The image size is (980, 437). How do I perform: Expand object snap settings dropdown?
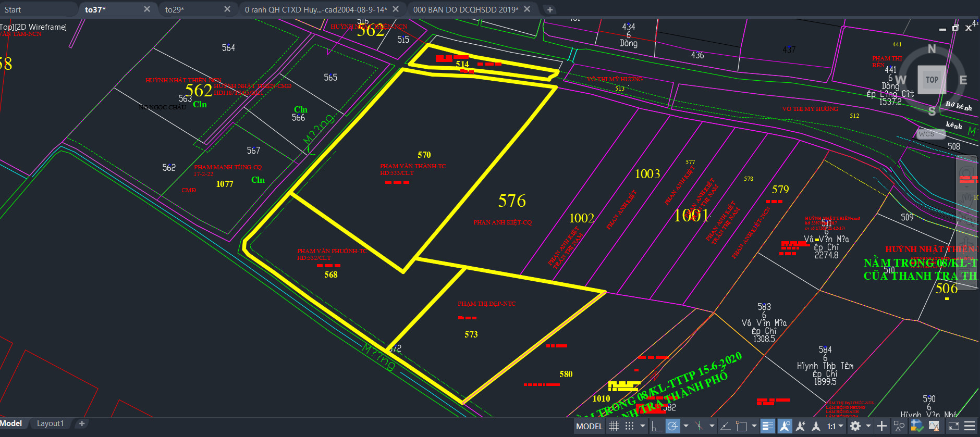(754, 426)
